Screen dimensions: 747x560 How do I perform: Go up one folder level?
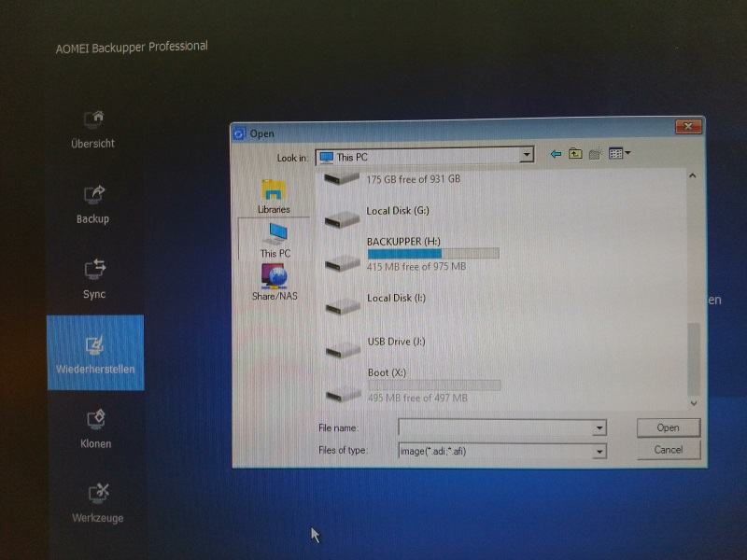[x=575, y=153]
